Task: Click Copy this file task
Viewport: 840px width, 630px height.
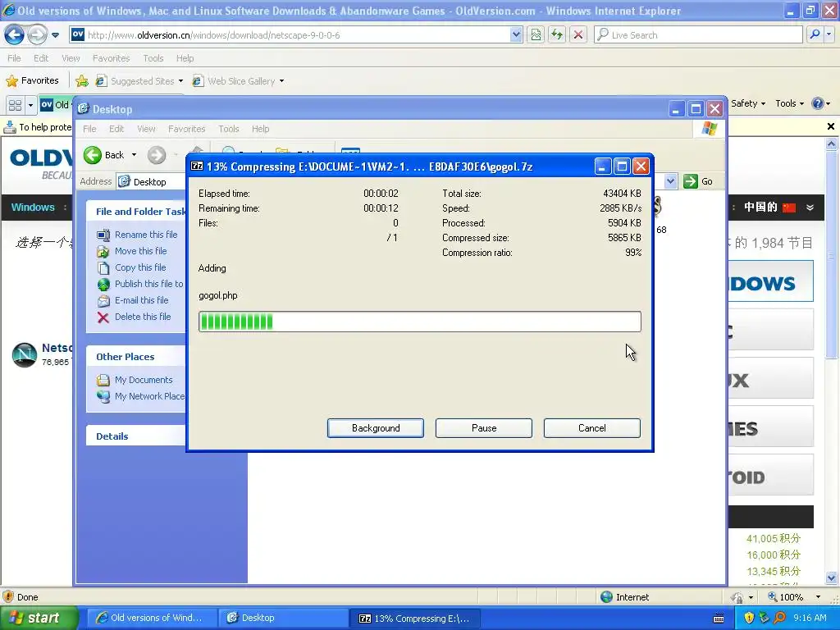Action: tap(131, 267)
